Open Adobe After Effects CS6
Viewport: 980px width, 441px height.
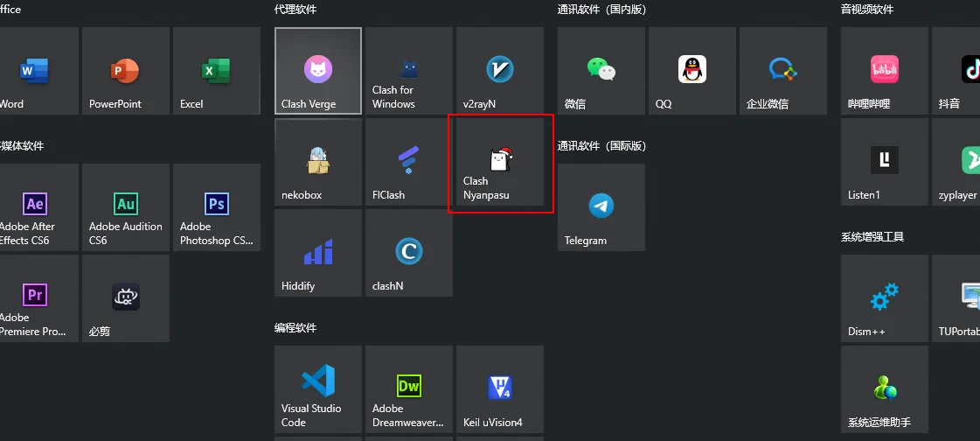point(38,207)
